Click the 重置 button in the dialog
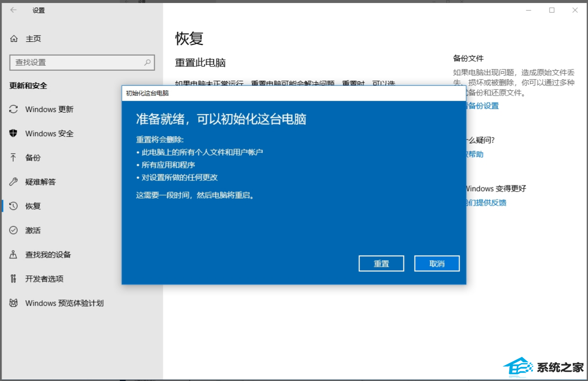Screen dimensions: 588x381 coord(381,263)
